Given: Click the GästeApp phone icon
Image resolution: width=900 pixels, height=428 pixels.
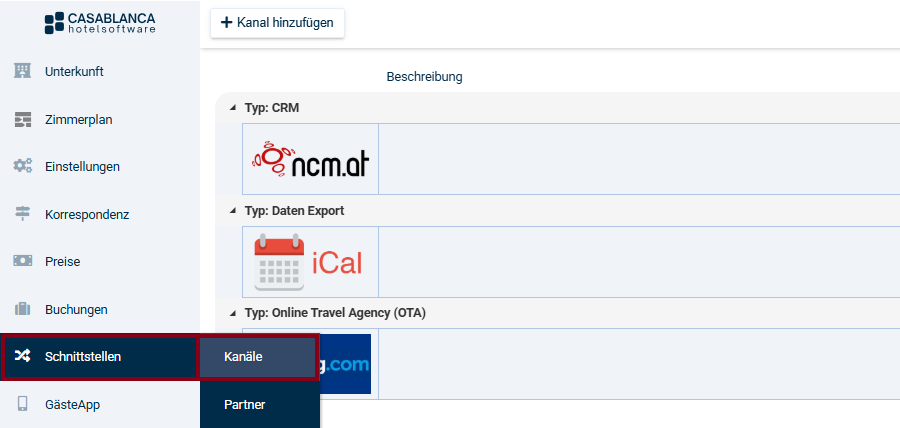Looking at the screenshot, I should [x=23, y=404].
